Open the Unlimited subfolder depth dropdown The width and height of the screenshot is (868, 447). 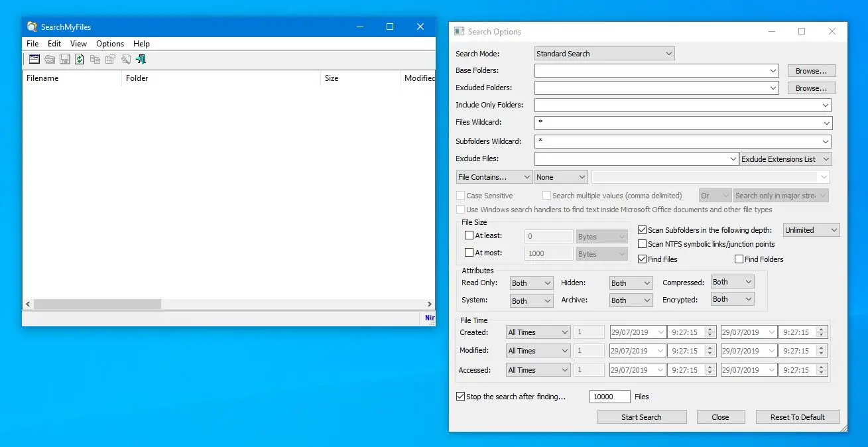812,230
